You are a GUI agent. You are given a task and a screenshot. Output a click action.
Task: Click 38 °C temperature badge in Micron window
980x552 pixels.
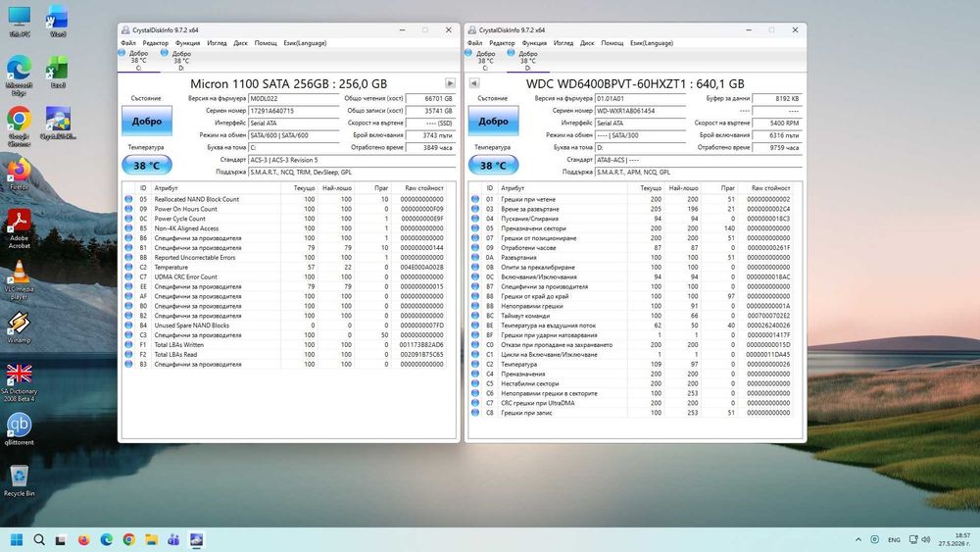[x=147, y=165]
